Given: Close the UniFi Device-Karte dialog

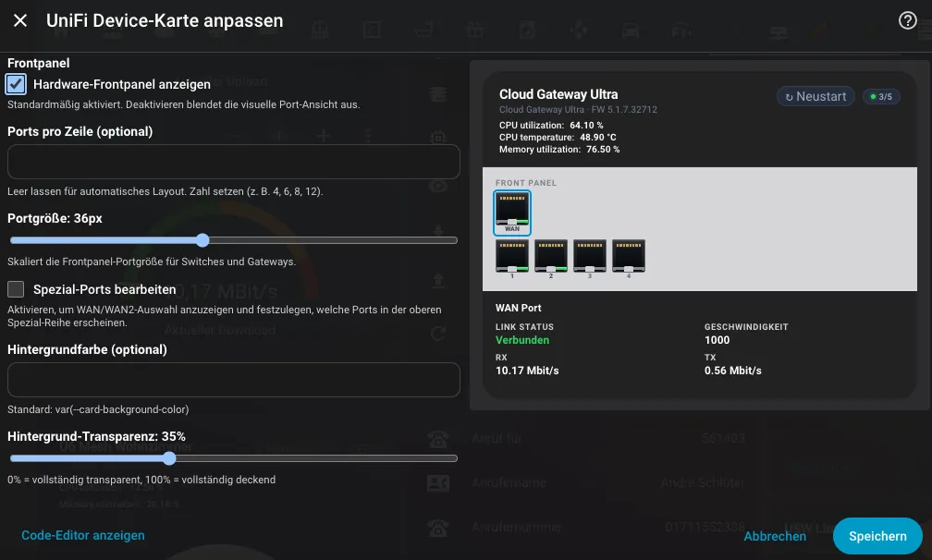Looking at the screenshot, I should tap(20, 20).
